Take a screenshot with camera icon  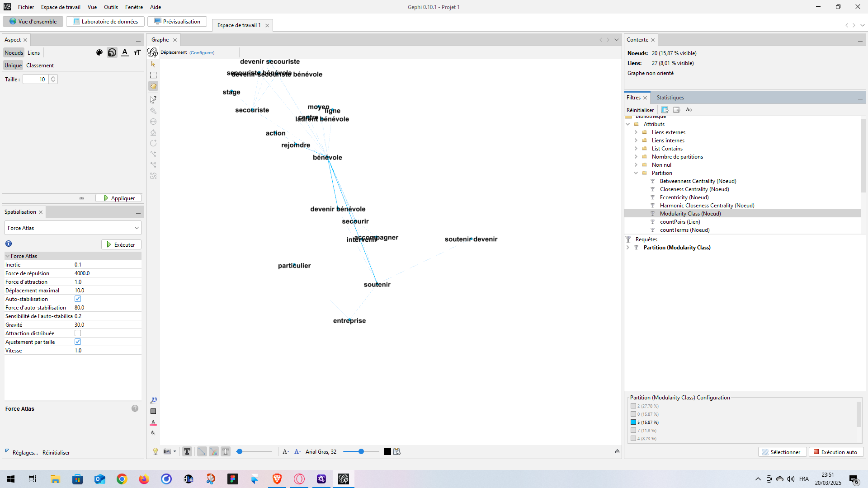(x=167, y=451)
